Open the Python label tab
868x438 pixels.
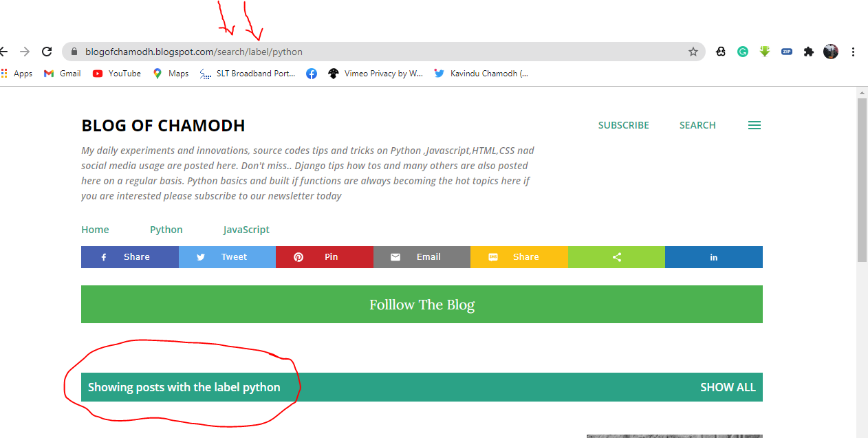click(166, 230)
